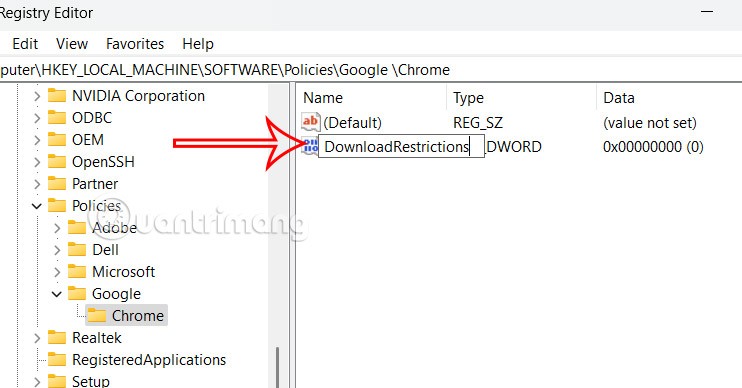The height and width of the screenshot is (388, 742).
Task: Select the Google tree item
Action: pyautogui.click(x=116, y=294)
